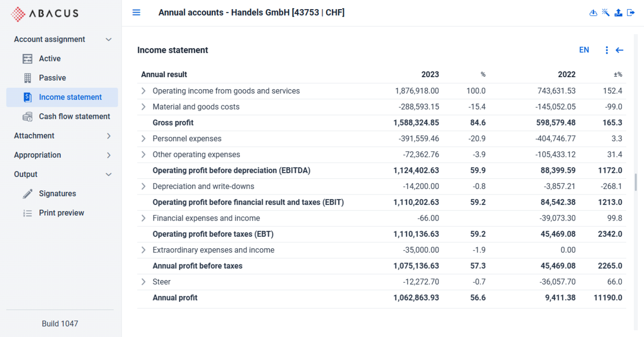The width and height of the screenshot is (644, 337).
Task: Expand Operating income from goods and services
Action: pyautogui.click(x=143, y=91)
